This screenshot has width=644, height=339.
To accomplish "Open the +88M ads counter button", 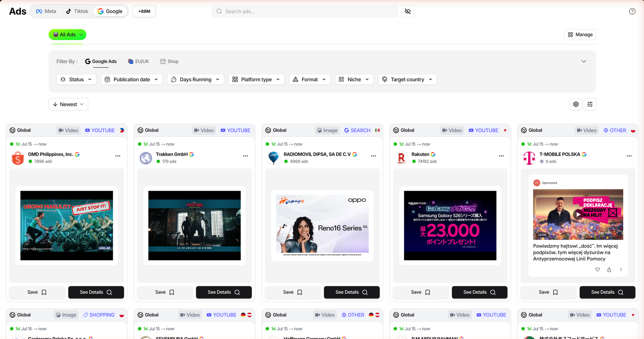I will click(144, 11).
